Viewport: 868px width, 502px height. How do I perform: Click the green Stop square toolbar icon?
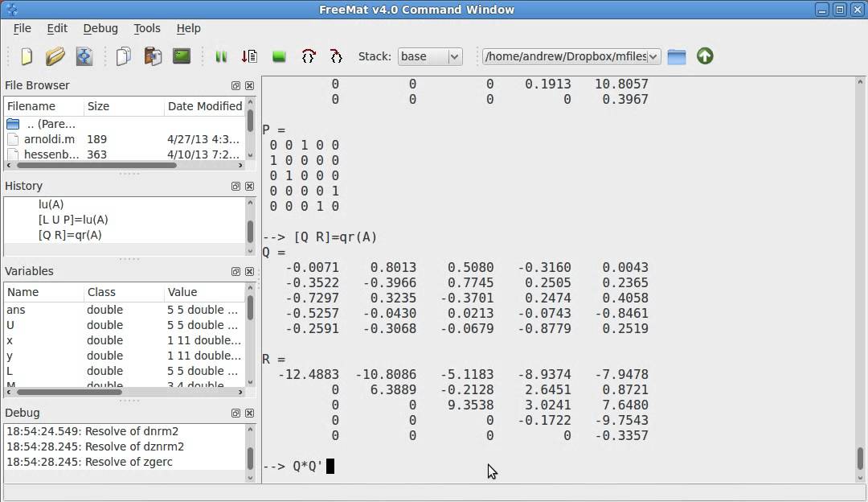point(279,56)
